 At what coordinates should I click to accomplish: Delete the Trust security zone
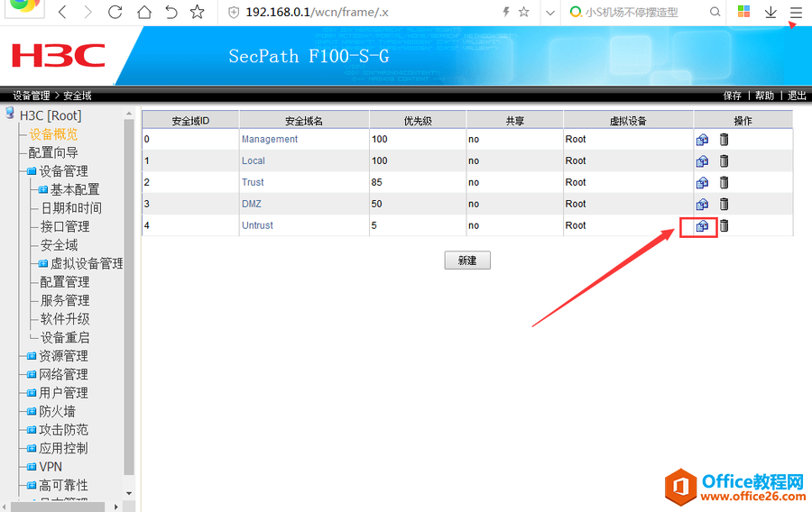724,182
